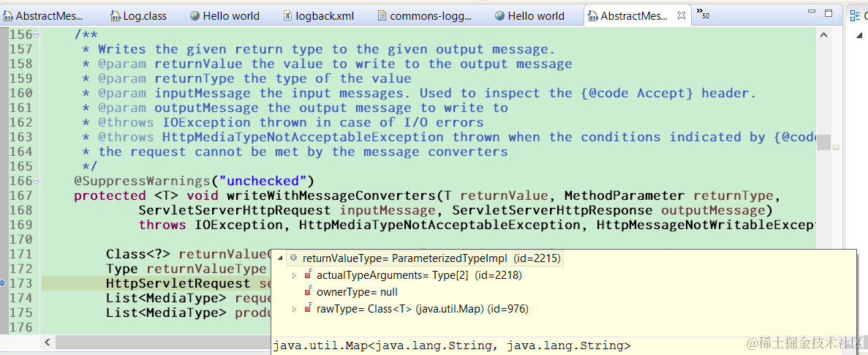This screenshot has height=355, width=868.
Task: Select the row "rawType= Class<T> (java.util.Map) (id=976)"
Action: 423,309
